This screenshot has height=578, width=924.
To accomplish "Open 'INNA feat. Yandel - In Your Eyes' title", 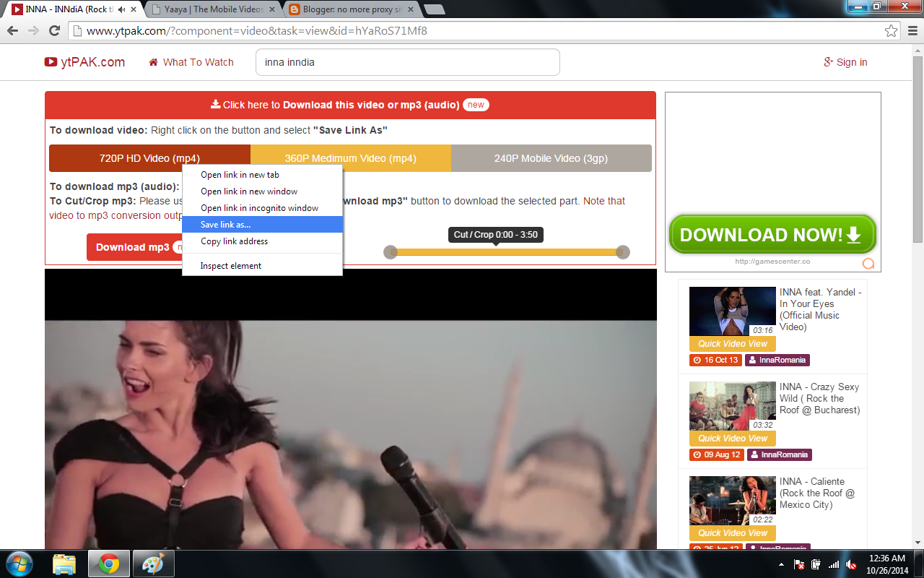I will [821, 309].
